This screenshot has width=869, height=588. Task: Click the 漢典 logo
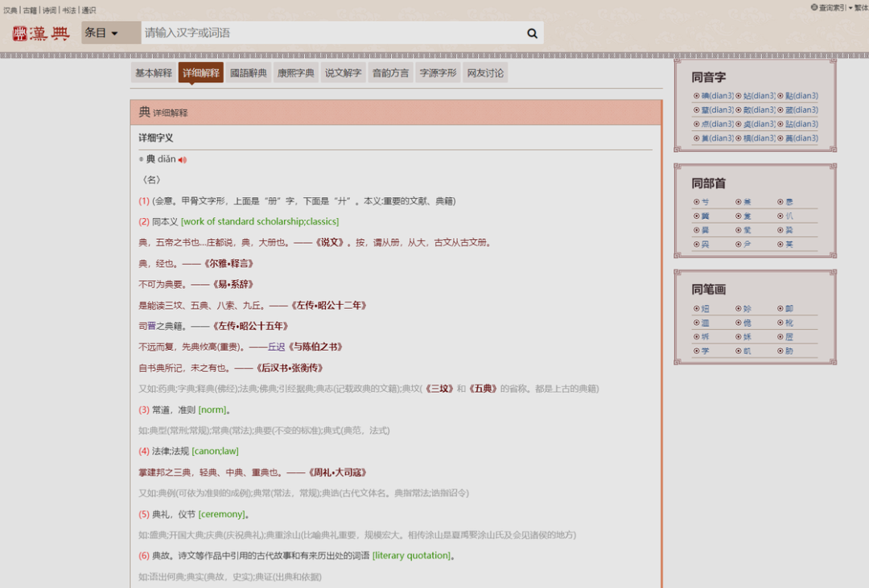pos(41,33)
